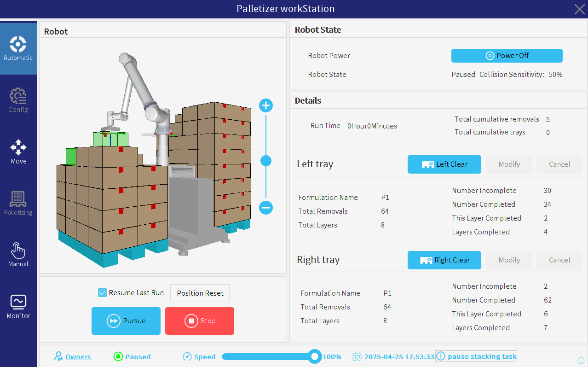
Task: Click the info icon beside pause stacking task
Action: (441, 356)
